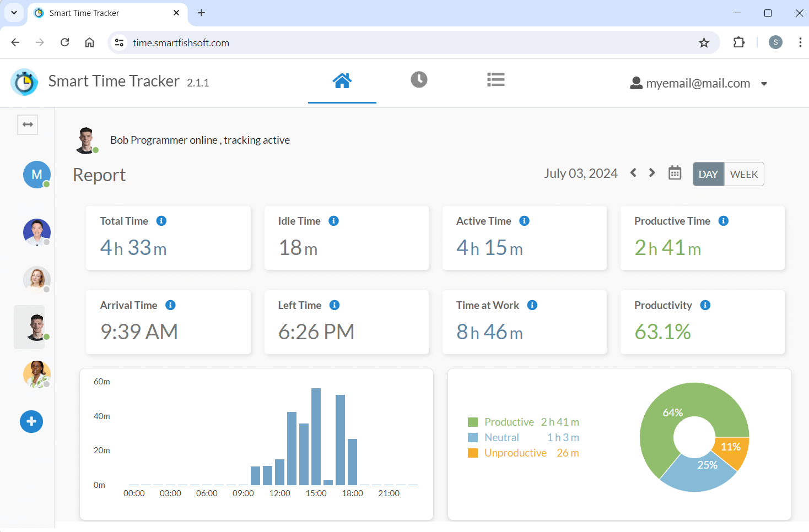The image size is (809, 532).
Task: Go to browser home page
Action: point(89,42)
